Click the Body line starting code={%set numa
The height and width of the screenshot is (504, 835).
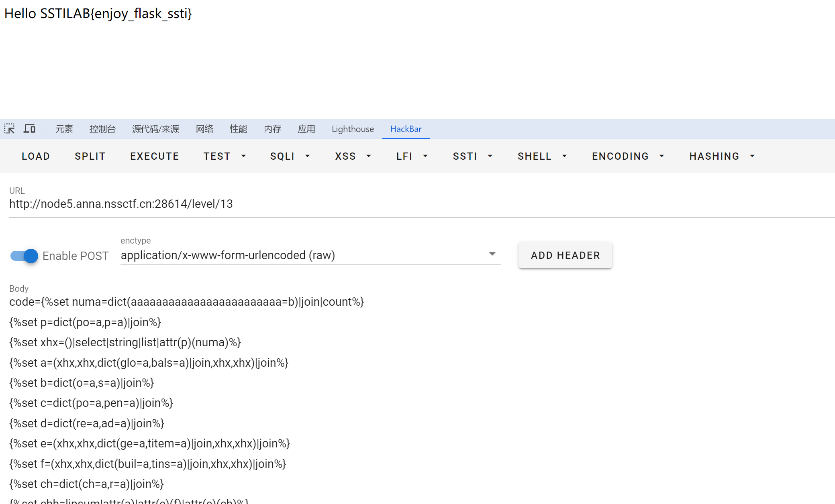[x=186, y=302]
